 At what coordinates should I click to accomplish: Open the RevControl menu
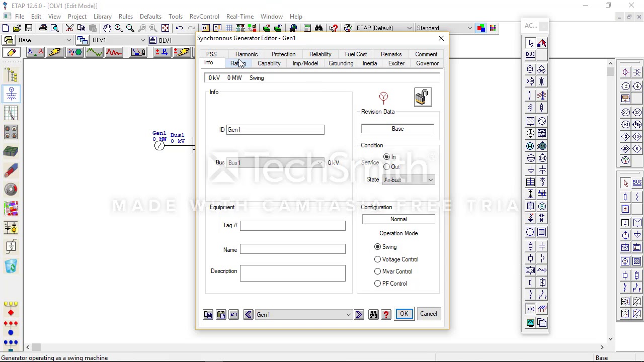(204, 17)
